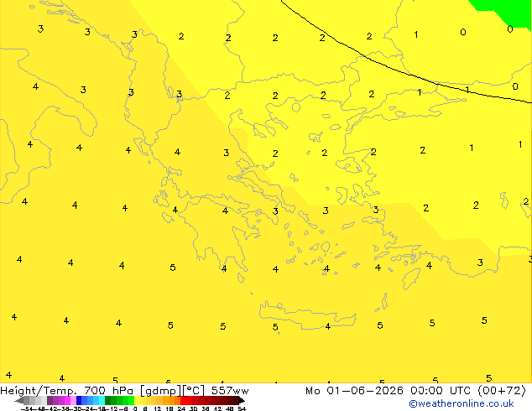Select the bright yellow legend swatch near 0
Viewport: 532px width, 411px height.
tap(137, 401)
